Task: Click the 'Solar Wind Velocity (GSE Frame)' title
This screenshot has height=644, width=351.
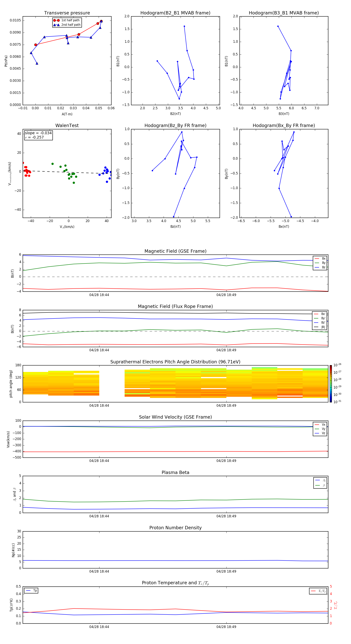Action: 175,417
